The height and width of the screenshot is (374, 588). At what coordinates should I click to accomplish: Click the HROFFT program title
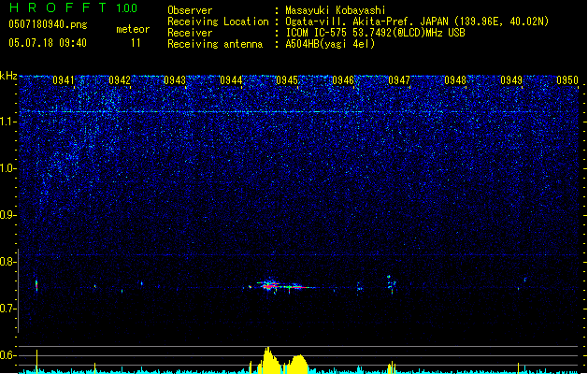click(x=58, y=7)
